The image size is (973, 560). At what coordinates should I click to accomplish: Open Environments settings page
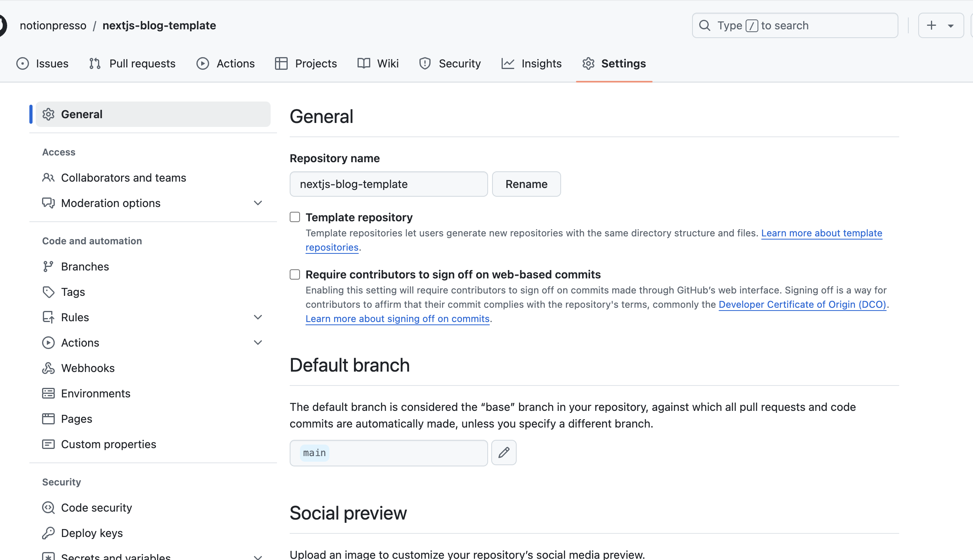[96, 393]
